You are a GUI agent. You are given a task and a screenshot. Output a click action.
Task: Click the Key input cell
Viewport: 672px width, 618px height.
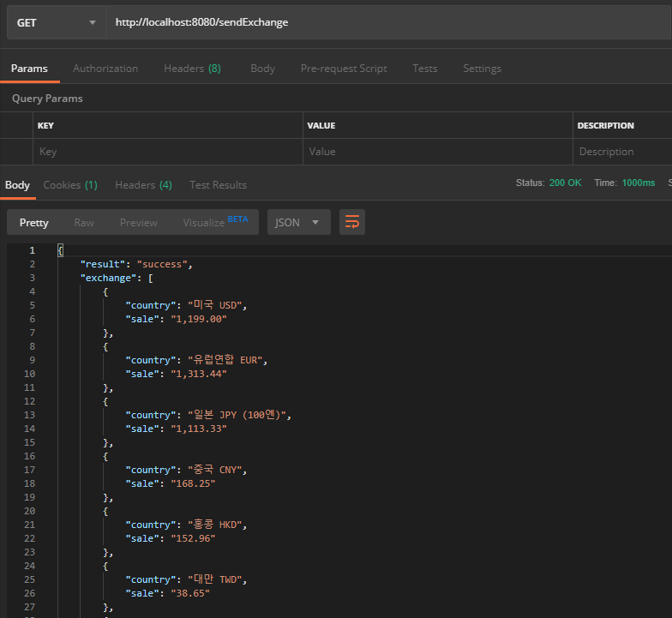click(168, 152)
